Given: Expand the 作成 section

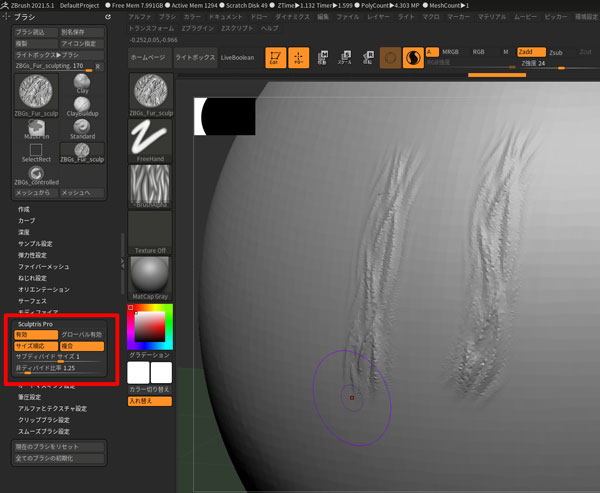Looking at the screenshot, I should [x=24, y=209].
